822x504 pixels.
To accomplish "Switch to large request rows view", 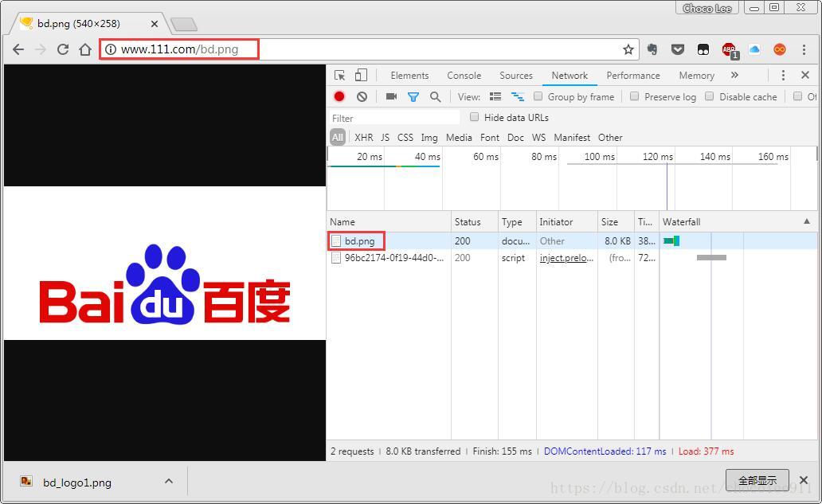I will coord(495,96).
